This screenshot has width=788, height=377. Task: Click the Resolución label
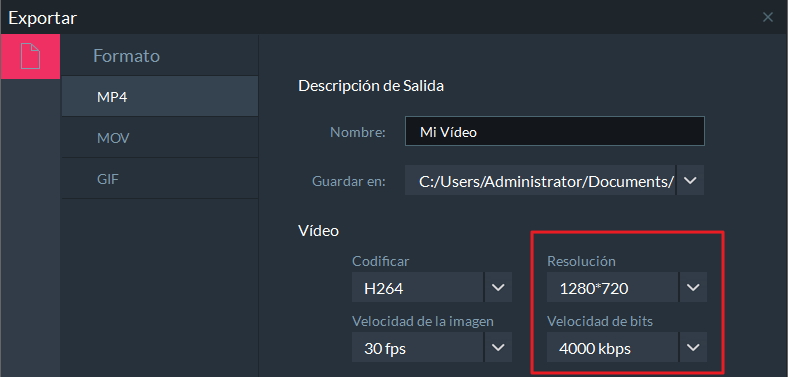(581, 261)
